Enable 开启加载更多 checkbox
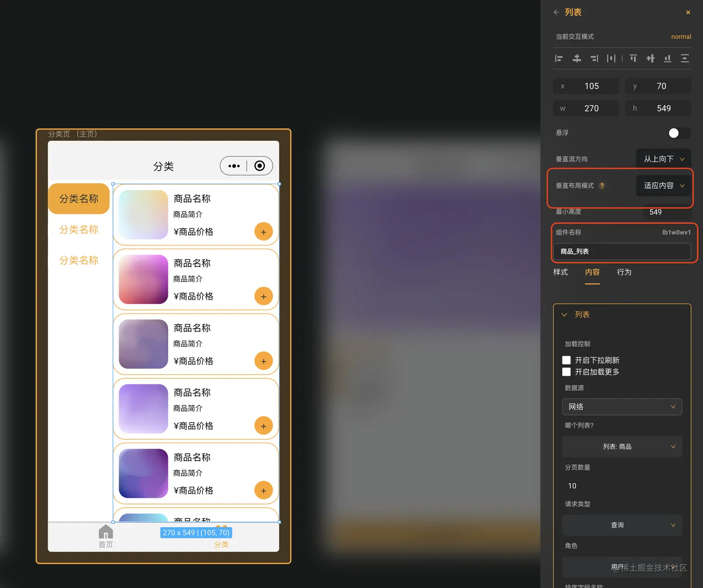Image resolution: width=703 pixels, height=588 pixels. 566,372
